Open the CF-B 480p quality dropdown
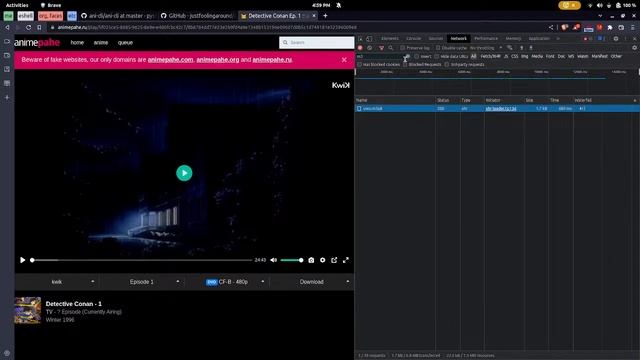640x360 pixels. point(227,282)
